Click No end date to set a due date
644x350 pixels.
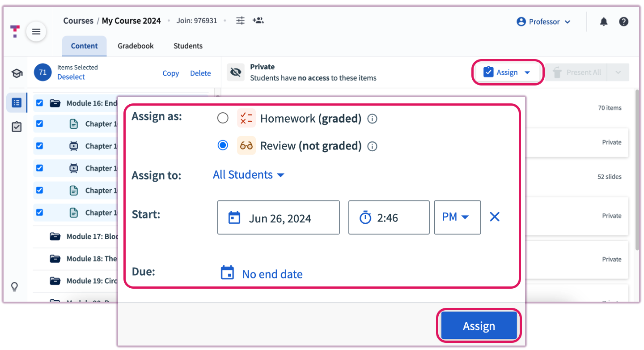[272, 274]
